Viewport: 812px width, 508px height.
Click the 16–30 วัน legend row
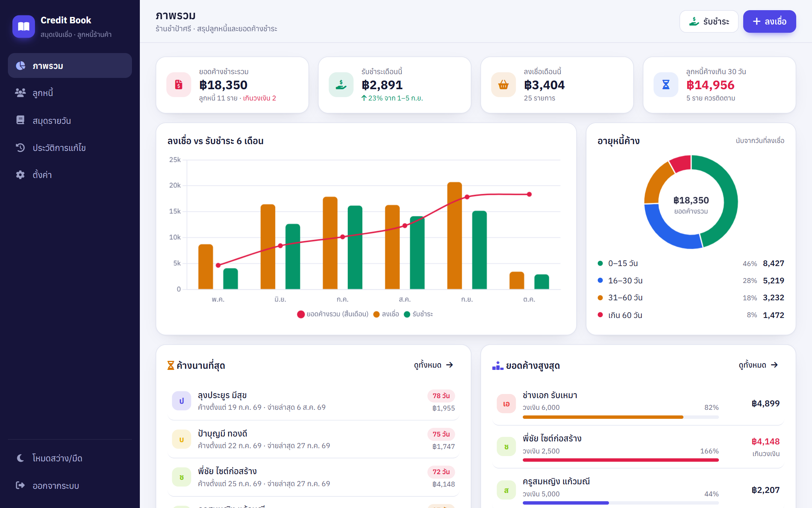click(x=691, y=281)
